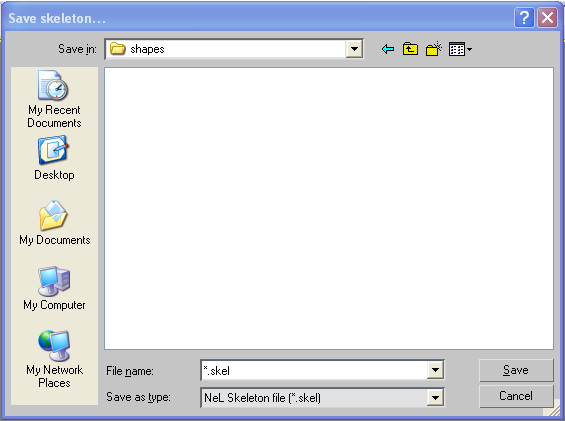
Task: Go back to last folder visited
Action: coord(388,49)
